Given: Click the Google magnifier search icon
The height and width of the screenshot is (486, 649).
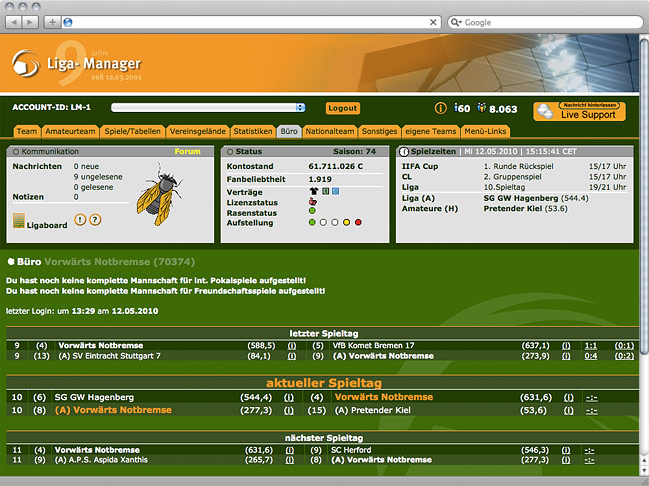Looking at the screenshot, I should click(x=456, y=22).
